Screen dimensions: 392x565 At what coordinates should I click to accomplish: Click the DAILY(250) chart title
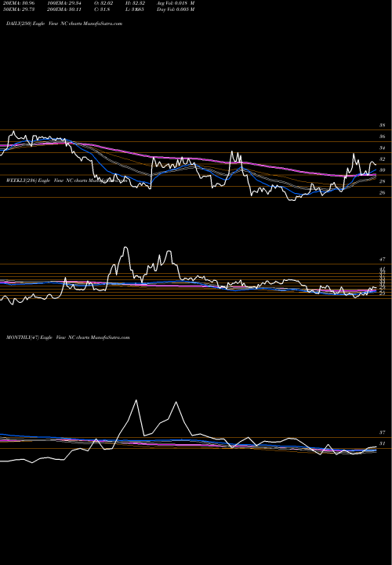(64, 24)
